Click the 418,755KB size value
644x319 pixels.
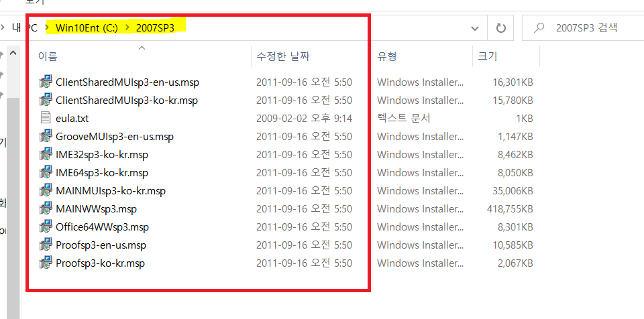click(x=510, y=208)
